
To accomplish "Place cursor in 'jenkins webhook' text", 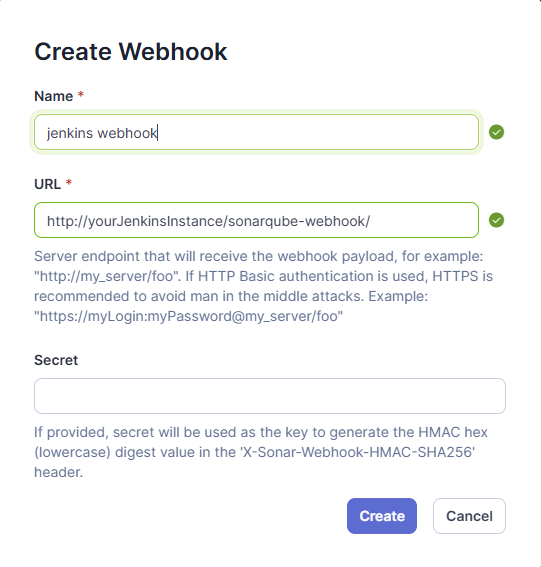I will (x=102, y=133).
